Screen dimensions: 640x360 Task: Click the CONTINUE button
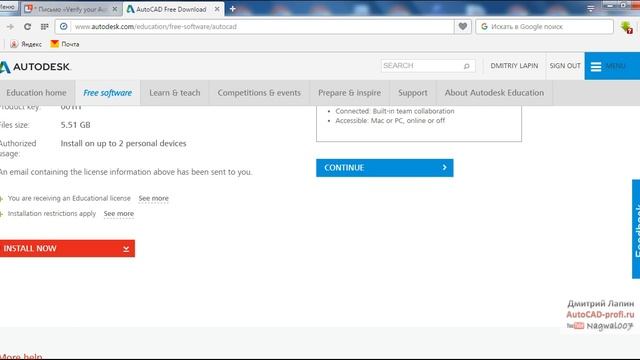coord(384,168)
